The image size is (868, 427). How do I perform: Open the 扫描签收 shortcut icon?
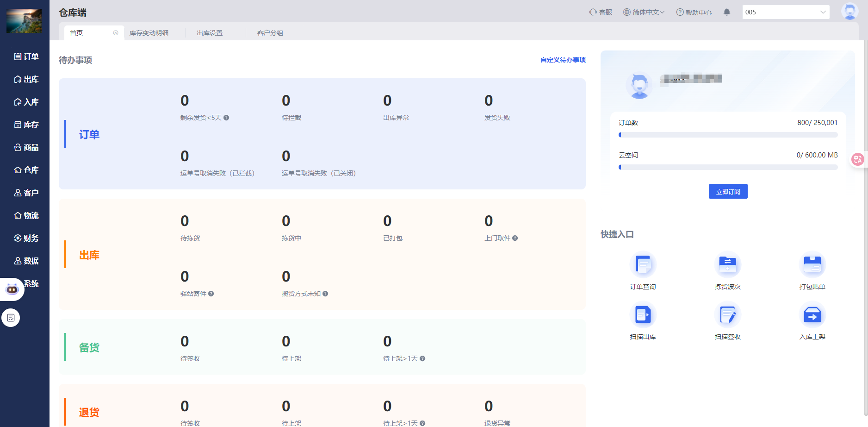tap(727, 315)
